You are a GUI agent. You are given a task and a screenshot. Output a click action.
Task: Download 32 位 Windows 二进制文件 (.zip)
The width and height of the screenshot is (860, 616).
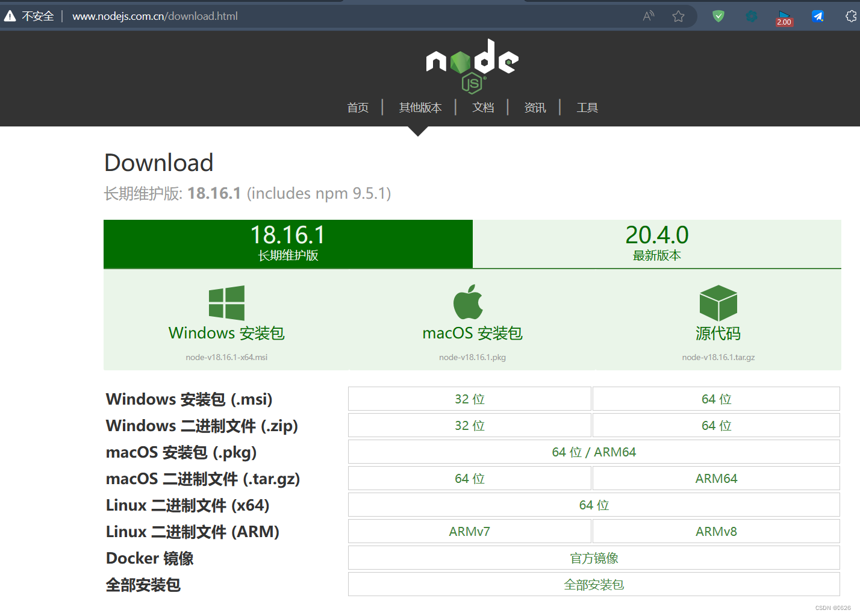pyautogui.click(x=470, y=425)
